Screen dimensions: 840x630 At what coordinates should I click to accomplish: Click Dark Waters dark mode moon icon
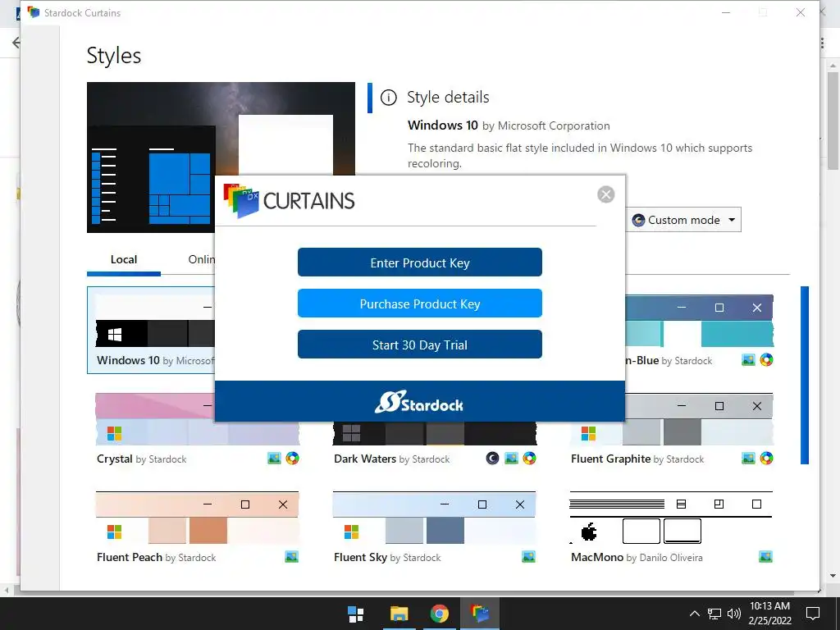[x=492, y=458]
